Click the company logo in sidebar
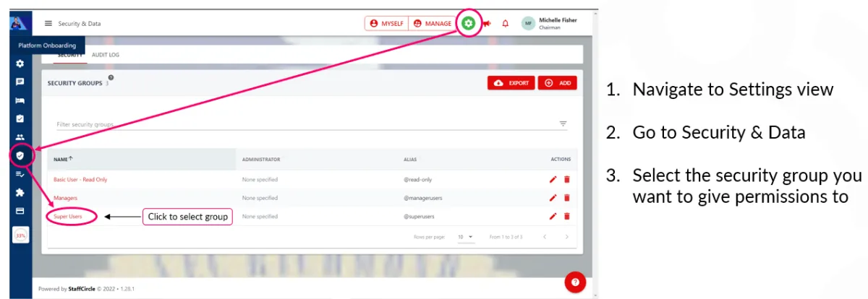 (x=19, y=23)
